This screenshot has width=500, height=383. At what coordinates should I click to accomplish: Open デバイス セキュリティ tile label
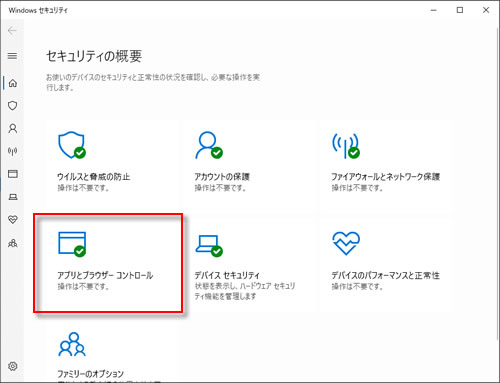pyautogui.click(x=227, y=275)
